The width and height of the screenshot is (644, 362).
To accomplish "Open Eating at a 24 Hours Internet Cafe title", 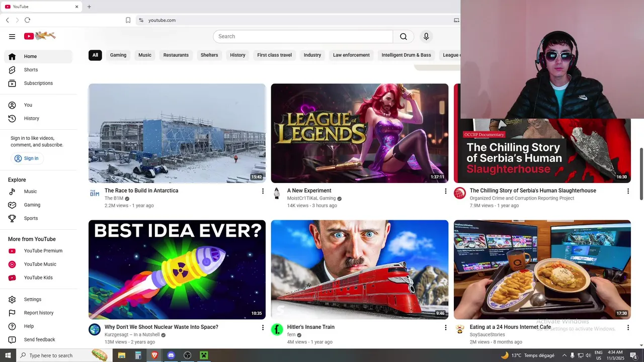I will pyautogui.click(x=510, y=327).
